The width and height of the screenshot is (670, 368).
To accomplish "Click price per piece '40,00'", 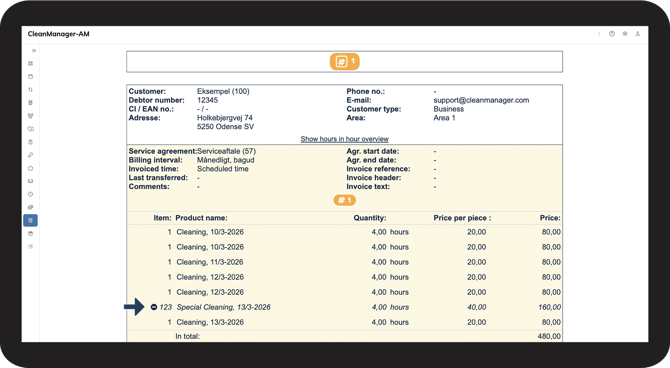I will coord(476,307).
